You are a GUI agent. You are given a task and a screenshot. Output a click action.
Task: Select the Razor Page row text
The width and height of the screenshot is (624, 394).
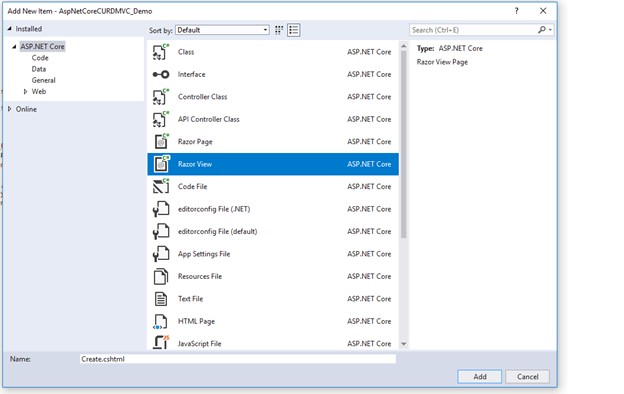(195, 142)
